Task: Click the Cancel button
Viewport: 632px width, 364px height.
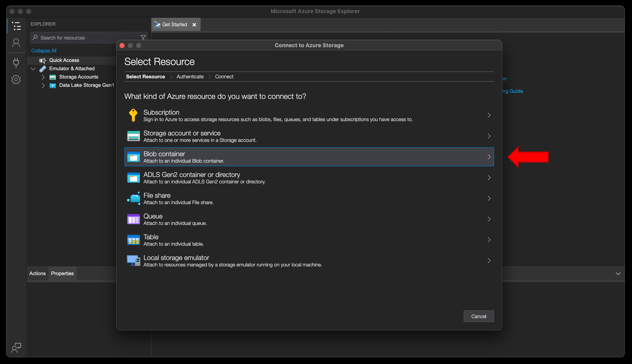Action: 478,316
